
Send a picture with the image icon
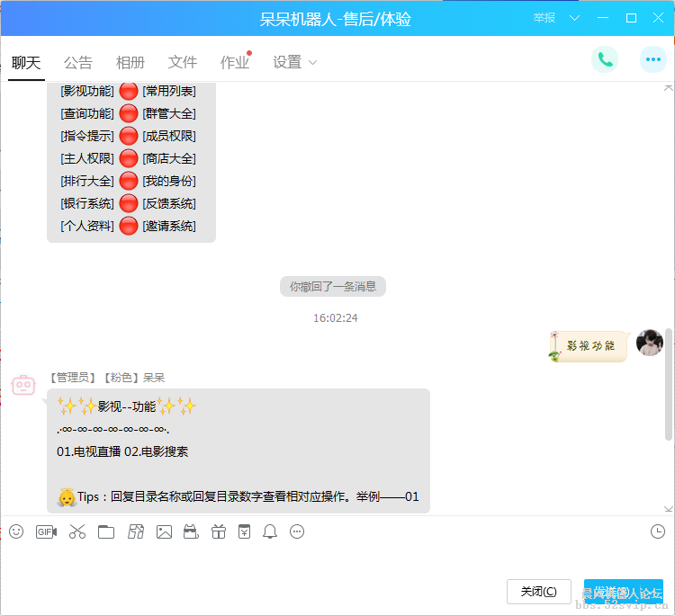point(164,532)
